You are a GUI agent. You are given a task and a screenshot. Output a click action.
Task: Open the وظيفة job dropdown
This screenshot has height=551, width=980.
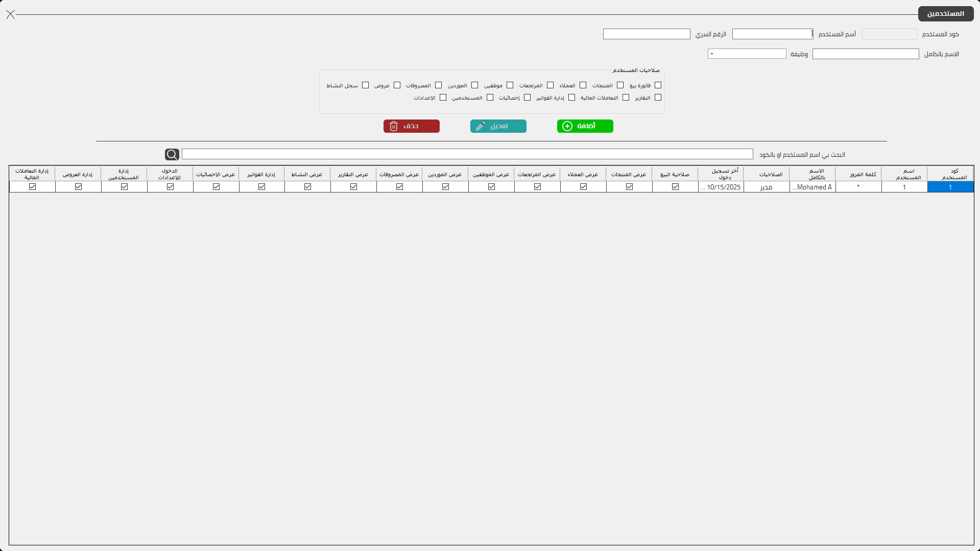[747, 54]
